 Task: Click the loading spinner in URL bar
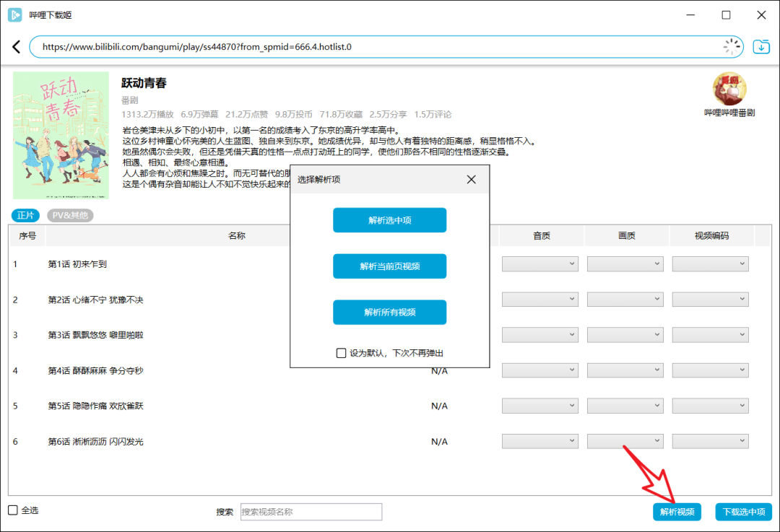(731, 47)
